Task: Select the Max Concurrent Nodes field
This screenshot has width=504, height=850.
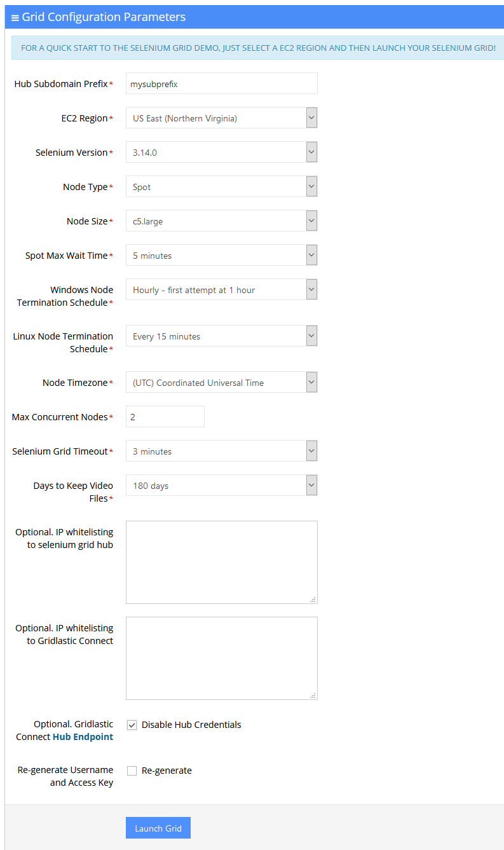Action: pyautogui.click(x=165, y=416)
